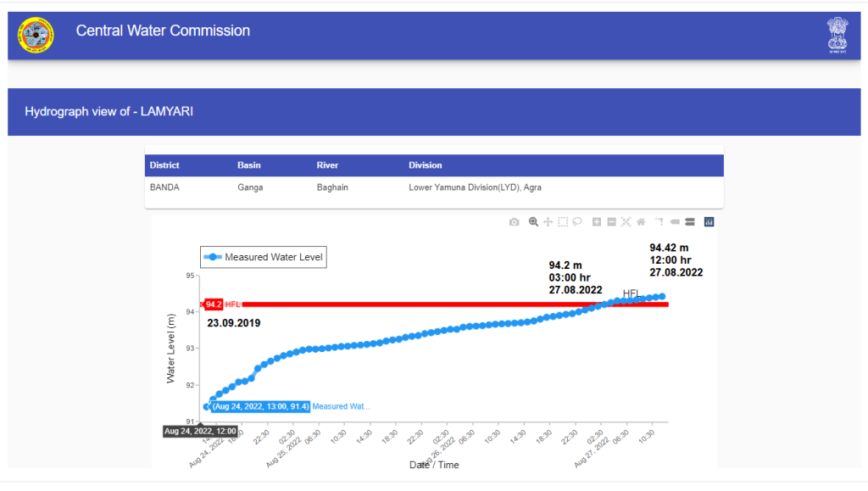The image size is (868, 491).
Task: Enable show closest data on hover
Action: [x=675, y=222]
